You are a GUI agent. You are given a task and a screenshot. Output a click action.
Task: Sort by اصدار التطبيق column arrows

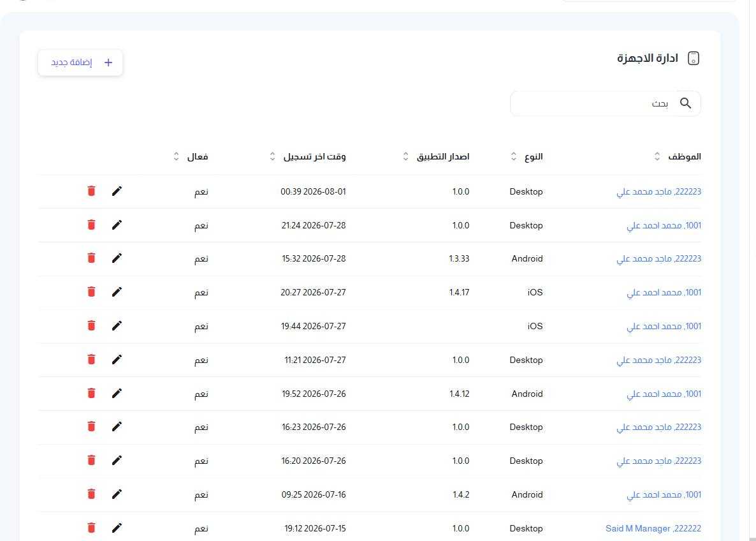point(405,156)
